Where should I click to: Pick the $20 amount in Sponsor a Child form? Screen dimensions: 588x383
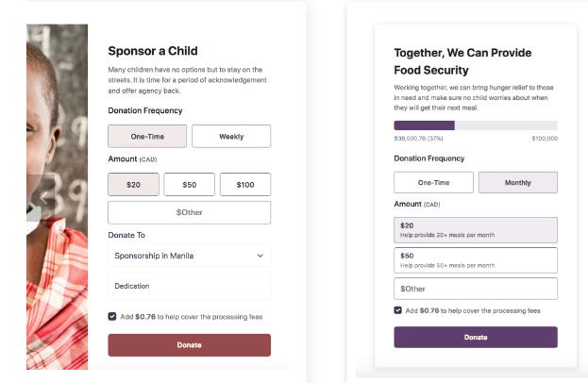[133, 185]
